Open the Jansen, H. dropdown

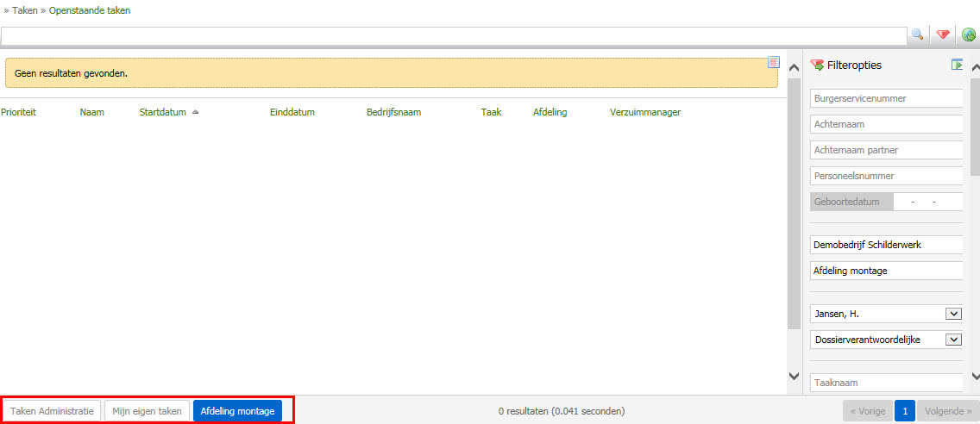(953, 314)
